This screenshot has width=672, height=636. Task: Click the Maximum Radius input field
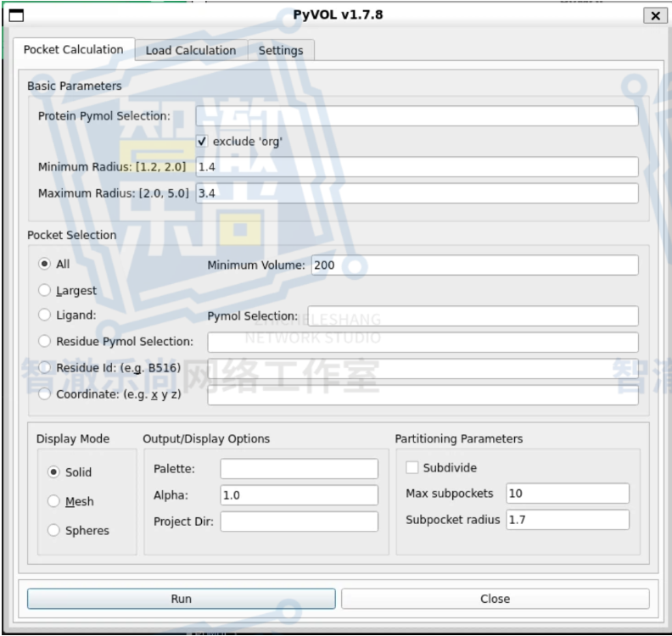[x=417, y=193]
